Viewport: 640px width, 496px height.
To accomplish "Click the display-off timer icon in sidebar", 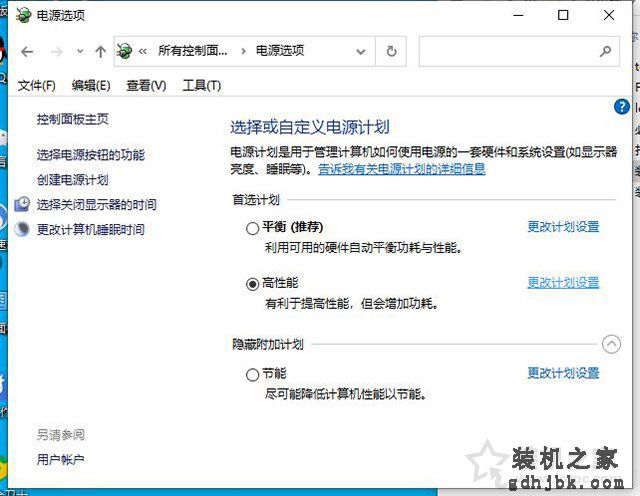I will pos(22,204).
